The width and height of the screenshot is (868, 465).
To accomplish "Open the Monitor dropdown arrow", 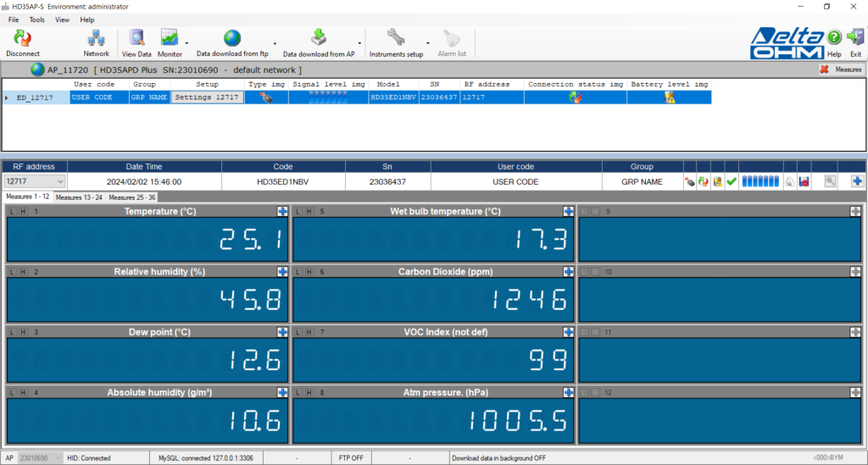I will click(186, 43).
